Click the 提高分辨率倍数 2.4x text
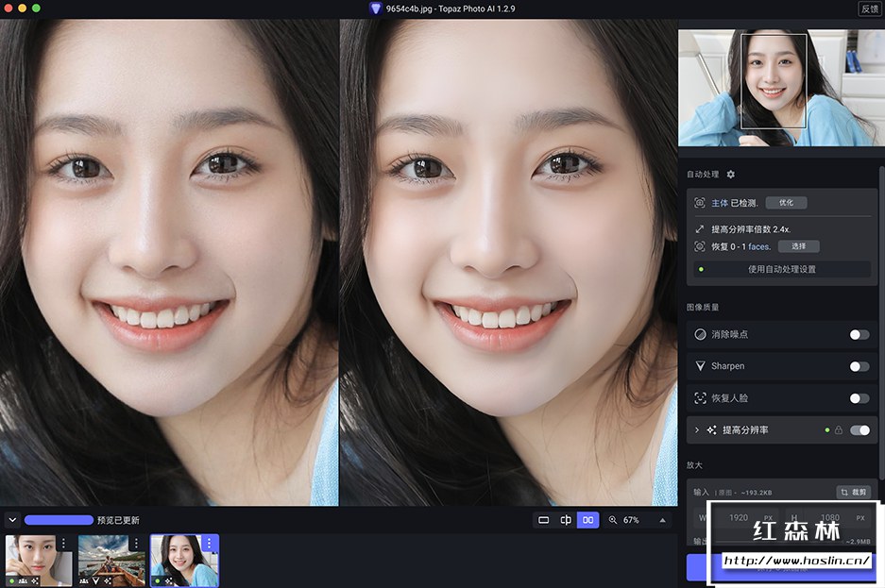 coord(751,229)
